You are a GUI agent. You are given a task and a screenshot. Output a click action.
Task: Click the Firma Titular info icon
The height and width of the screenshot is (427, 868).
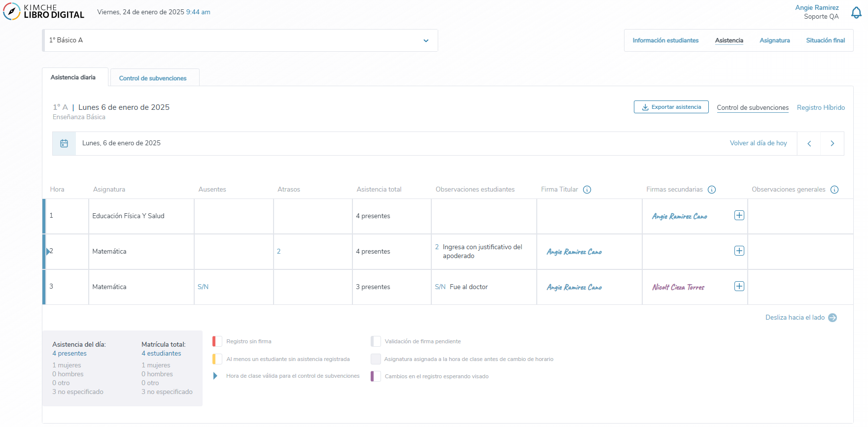[x=587, y=190]
